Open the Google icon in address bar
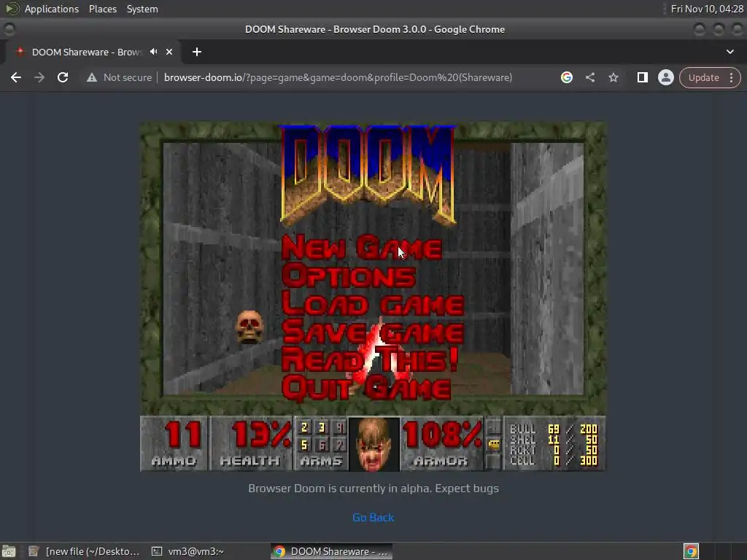This screenshot has height=560, width=747. pos(566,77)
